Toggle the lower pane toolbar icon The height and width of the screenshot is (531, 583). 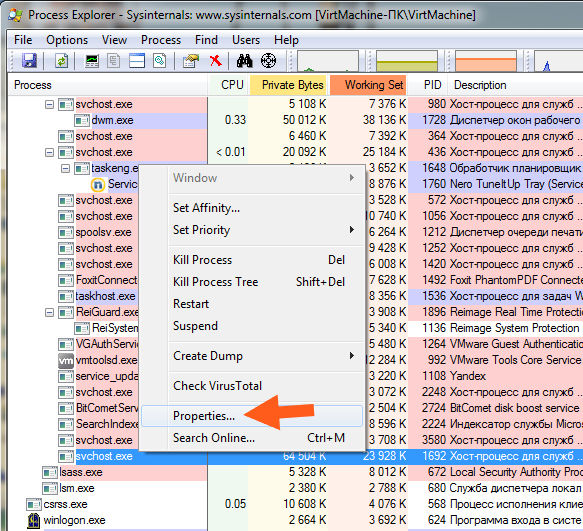click(x=137, y=60)
